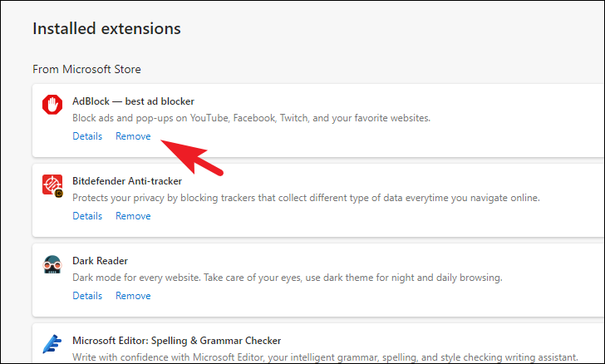Remove the Dark Reader extension

tap(133, 296)
